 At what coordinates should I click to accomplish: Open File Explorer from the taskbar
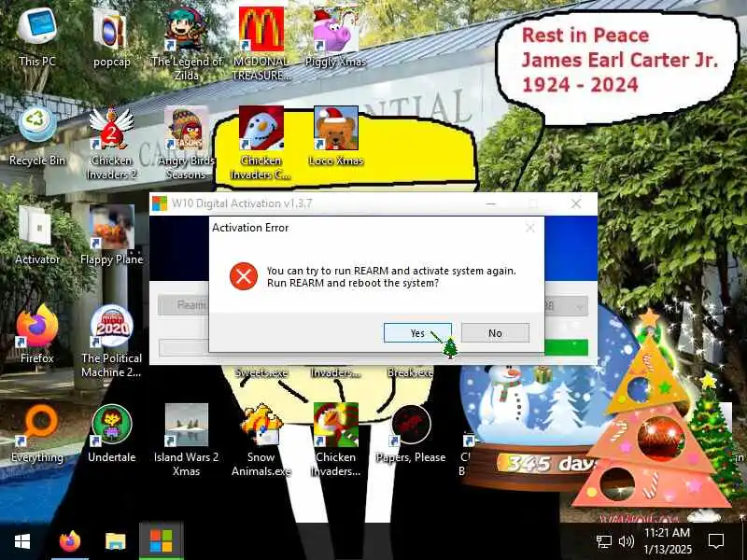click(x=115, y=541)
